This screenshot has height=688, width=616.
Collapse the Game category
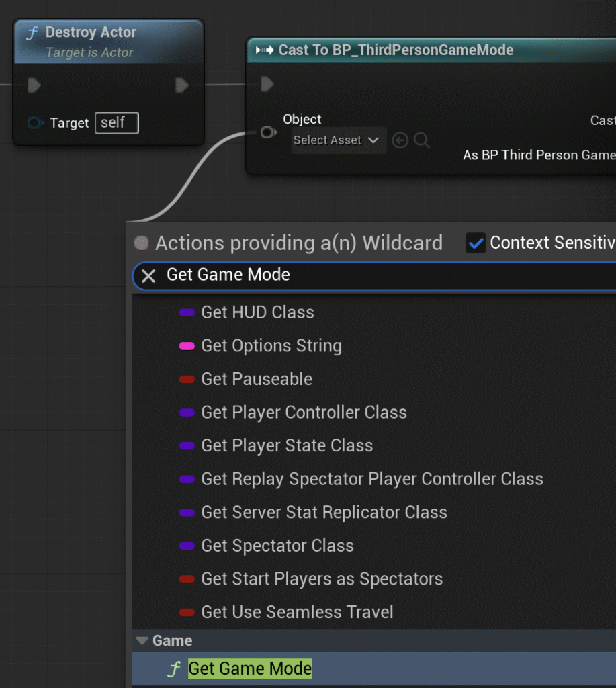(142, 641)
